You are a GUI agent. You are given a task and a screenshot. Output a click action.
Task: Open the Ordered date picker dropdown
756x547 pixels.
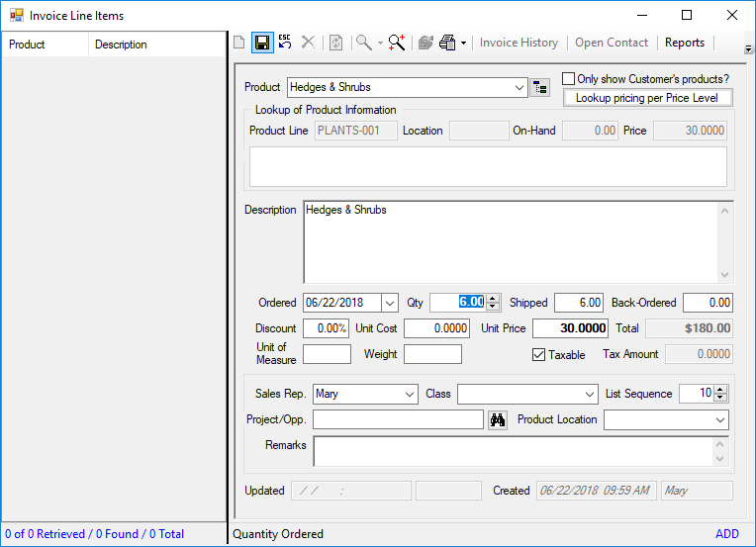pos(390,303)
